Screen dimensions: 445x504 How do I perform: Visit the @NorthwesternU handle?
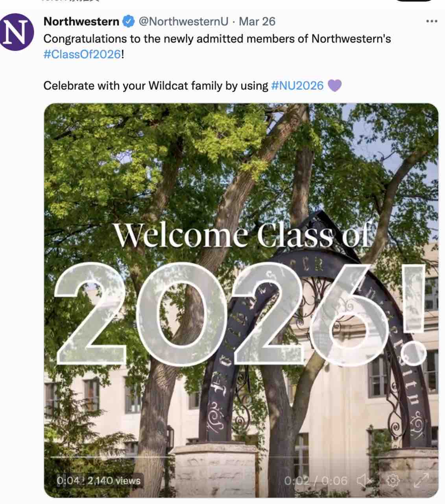click(183, 21)
